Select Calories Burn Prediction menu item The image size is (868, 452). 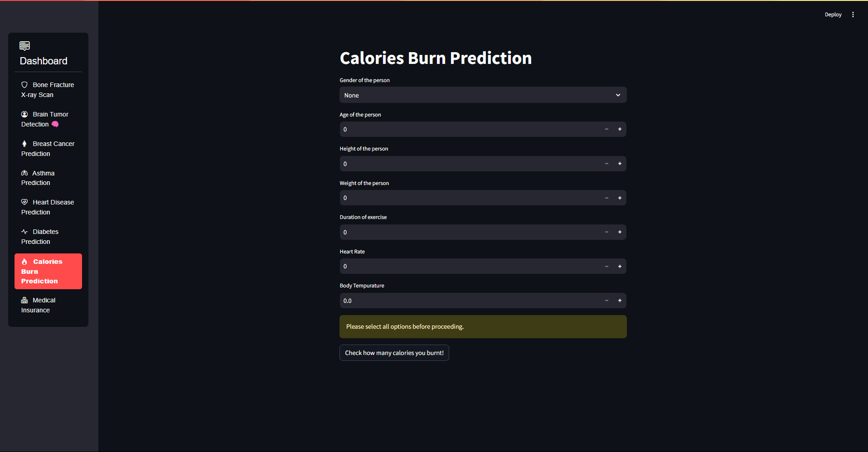pyautogui.click(x=48, y=271)
